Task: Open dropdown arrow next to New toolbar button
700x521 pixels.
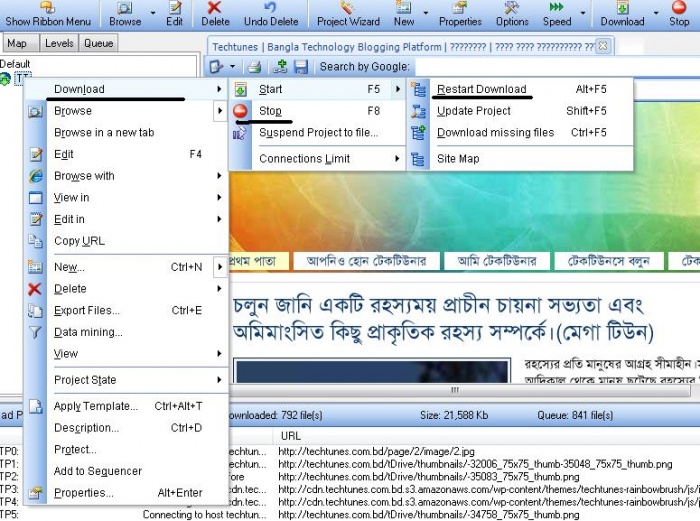Action: click(425, 13)
